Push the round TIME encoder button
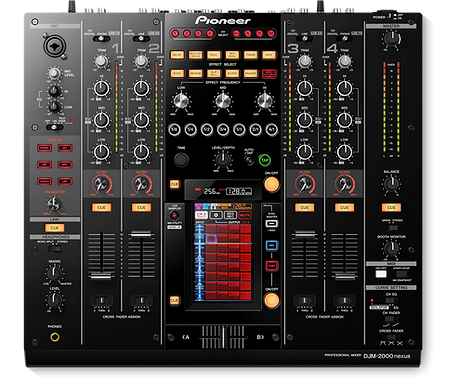 point(181,160)
